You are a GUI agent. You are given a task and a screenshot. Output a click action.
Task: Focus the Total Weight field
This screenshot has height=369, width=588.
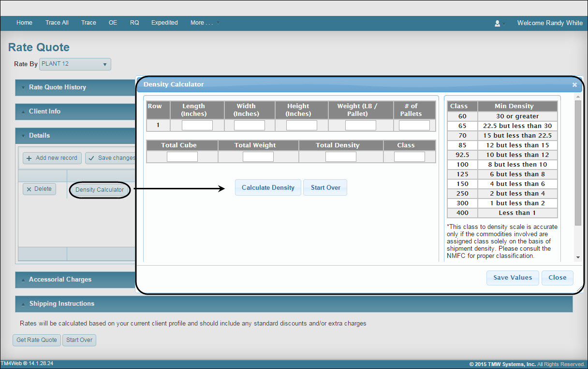pyautogui.click(x=258, y=157)
